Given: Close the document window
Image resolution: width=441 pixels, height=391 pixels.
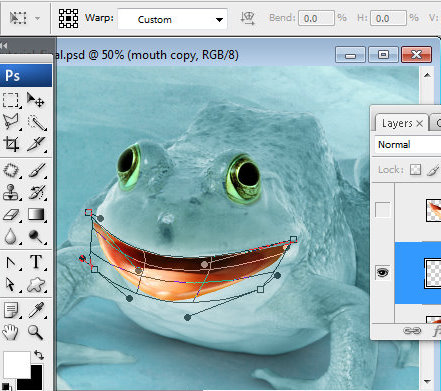Looking at the screenshot, I should point(417,55).
